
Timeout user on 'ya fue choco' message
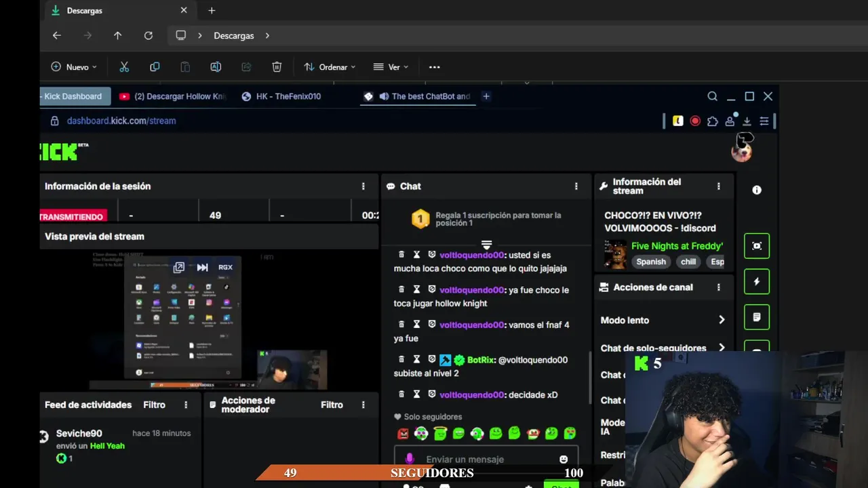click(x=417, y=289)
